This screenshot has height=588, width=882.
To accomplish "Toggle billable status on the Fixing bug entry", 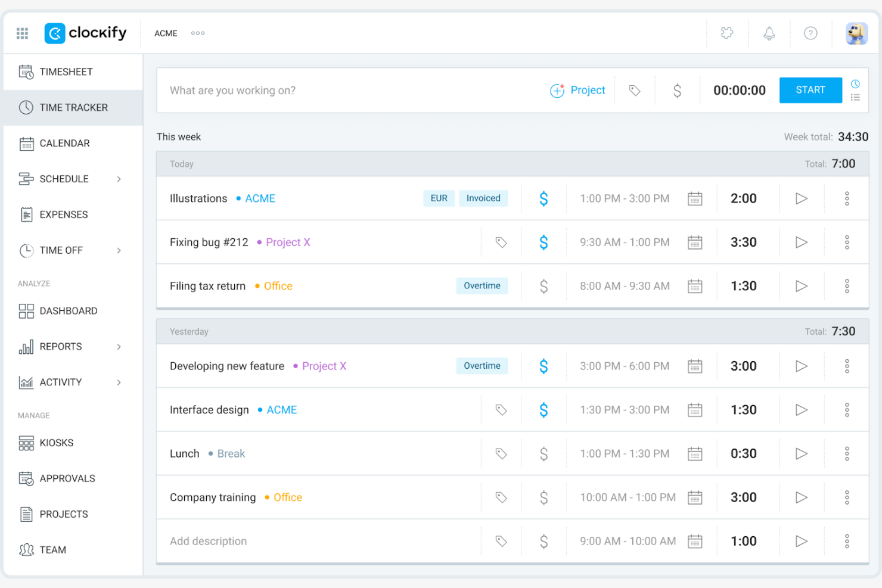I will pyautogui.click(x=544, y=242).
